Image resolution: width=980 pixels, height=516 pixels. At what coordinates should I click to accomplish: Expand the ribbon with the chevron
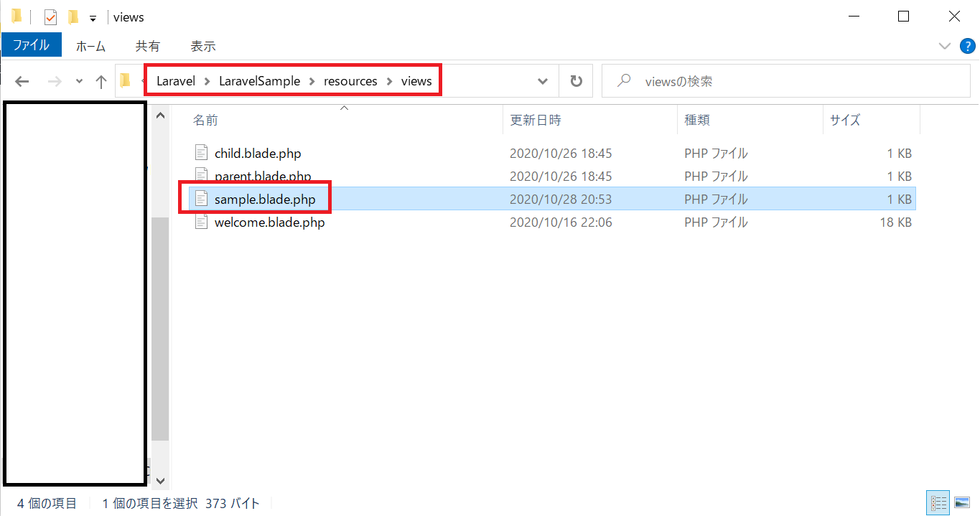pyautogui.click(x=945, y=46)
